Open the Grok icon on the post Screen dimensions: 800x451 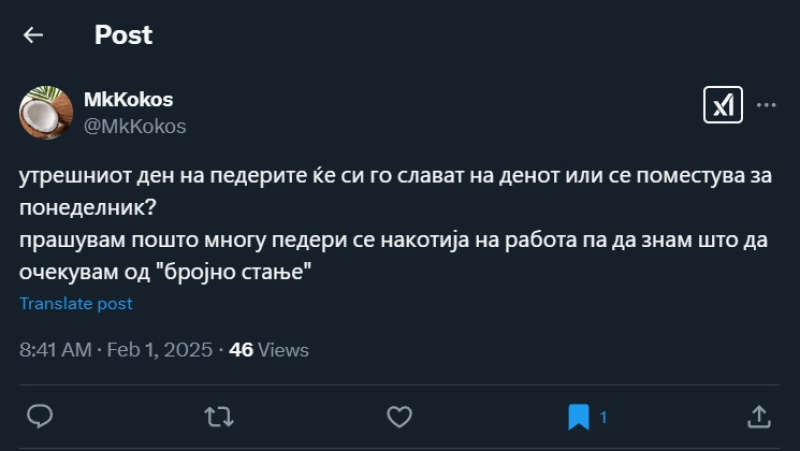(723, 104)
